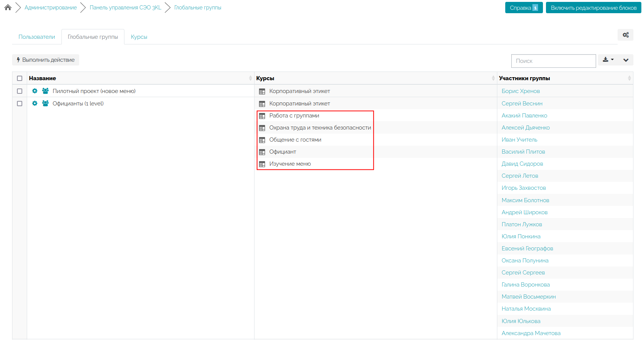Click course icon beside Изучение меню
The width and height of the screenshot is (644, 340).
(x=262, y=164)
